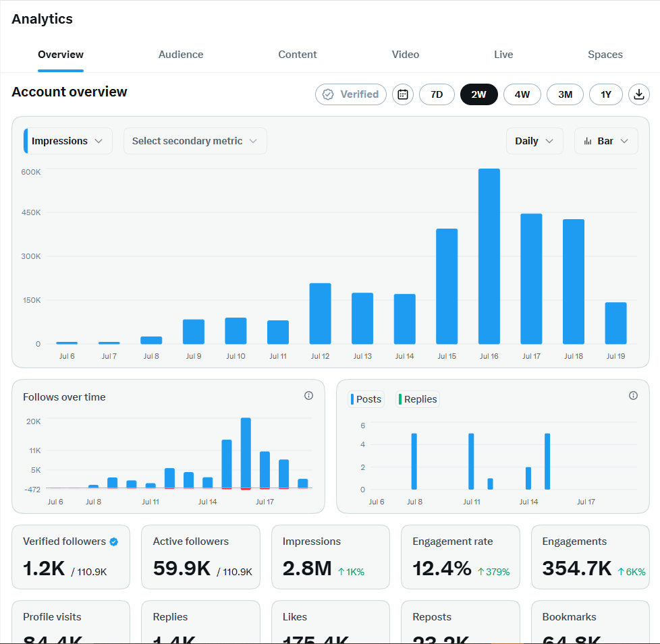Select the Engagement rate metric card
Image resolution: width=660 pixels, height=644 pixels.
(x=460, y=557)
